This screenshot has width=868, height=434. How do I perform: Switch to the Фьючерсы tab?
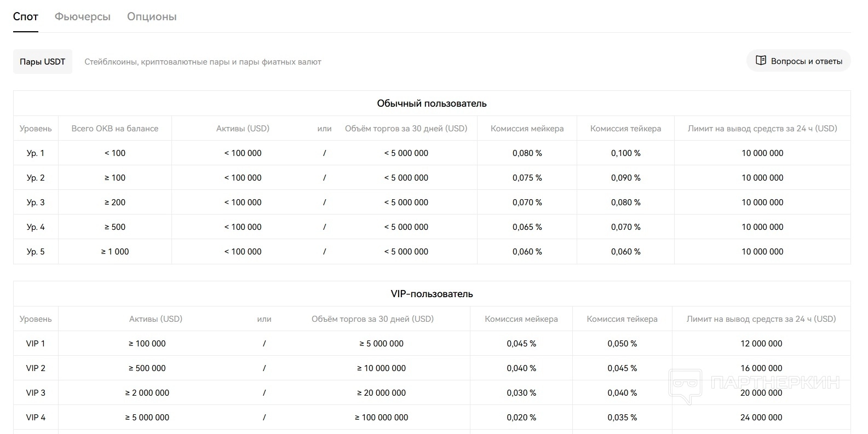(83, 17)
